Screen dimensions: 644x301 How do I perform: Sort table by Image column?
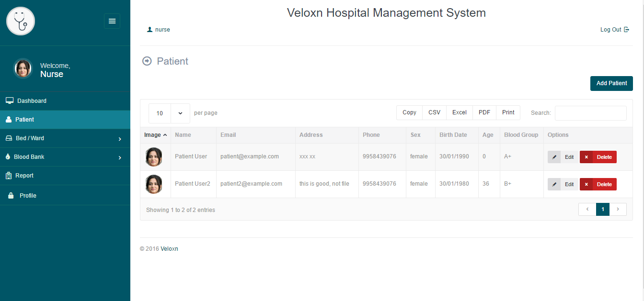click(155, 135)
